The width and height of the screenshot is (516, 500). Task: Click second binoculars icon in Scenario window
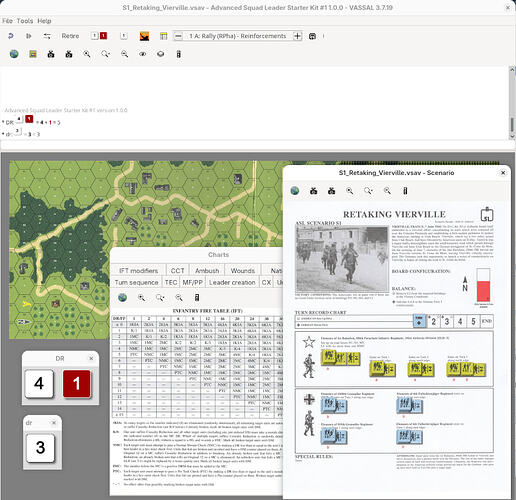click(x=331, y=191)
